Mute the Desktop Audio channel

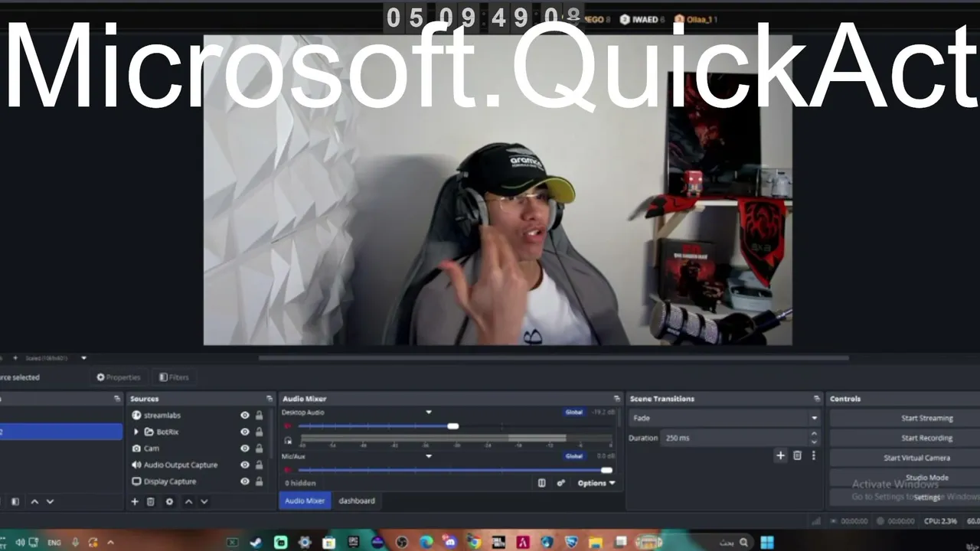[x=288, y=426]
